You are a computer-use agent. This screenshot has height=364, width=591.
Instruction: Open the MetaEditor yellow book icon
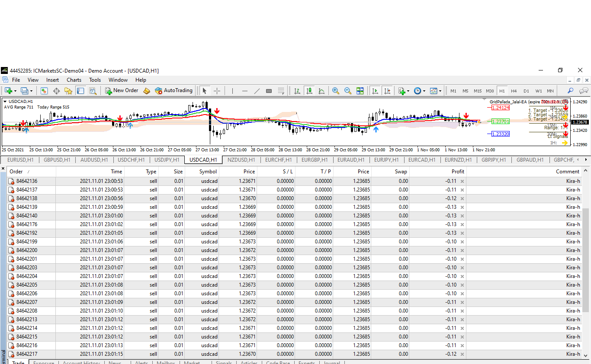(x=147, y=91)
